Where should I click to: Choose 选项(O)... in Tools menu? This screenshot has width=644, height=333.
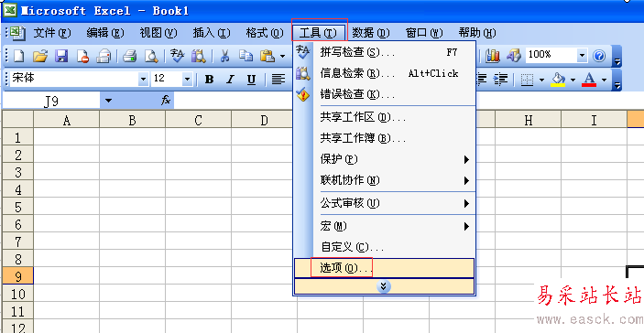[x=385, y=268]
